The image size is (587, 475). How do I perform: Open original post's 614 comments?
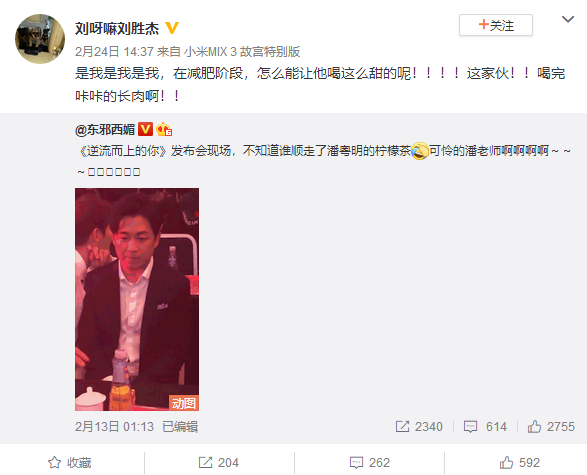[x=485, y=427]
